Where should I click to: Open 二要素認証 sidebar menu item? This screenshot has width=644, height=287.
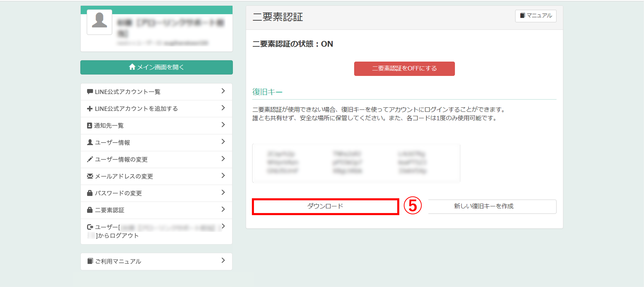(156, 210)
